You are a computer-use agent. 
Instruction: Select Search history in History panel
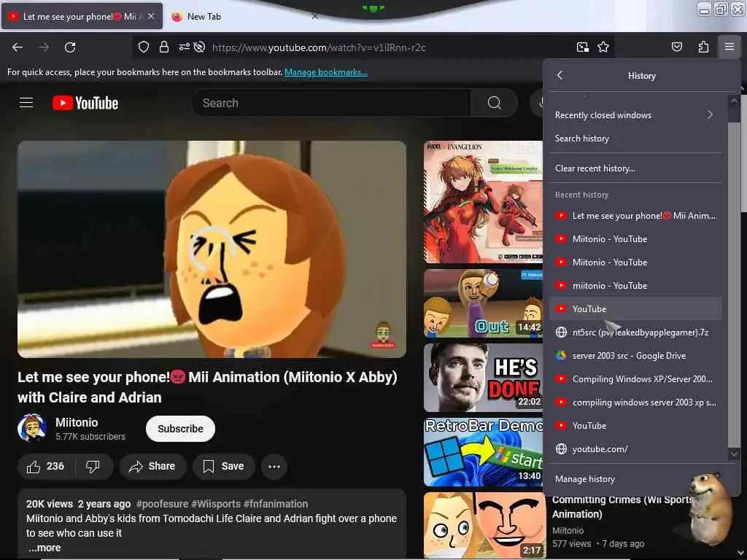635,138
